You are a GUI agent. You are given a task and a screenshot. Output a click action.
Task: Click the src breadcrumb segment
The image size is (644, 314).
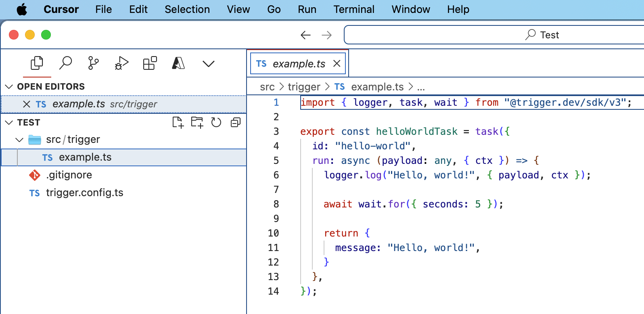[267, 87]
